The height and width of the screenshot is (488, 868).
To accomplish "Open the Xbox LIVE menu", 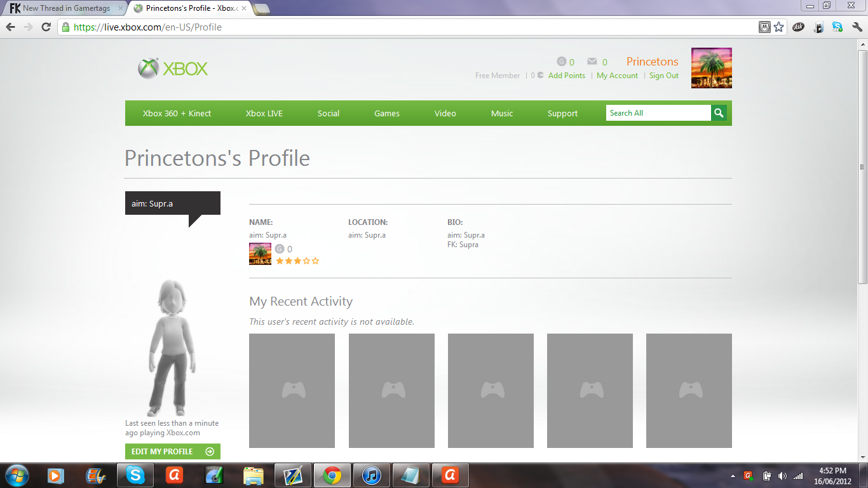I will coord(264,113).
